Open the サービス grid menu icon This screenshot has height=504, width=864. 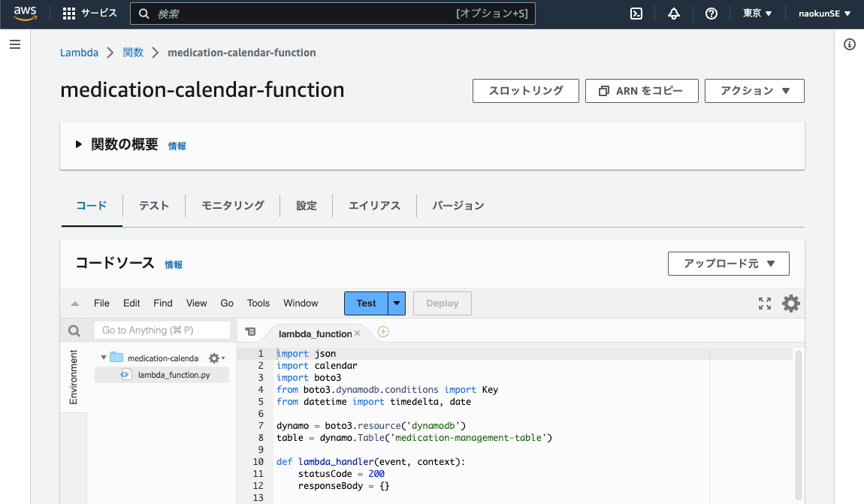coord(69,14)
